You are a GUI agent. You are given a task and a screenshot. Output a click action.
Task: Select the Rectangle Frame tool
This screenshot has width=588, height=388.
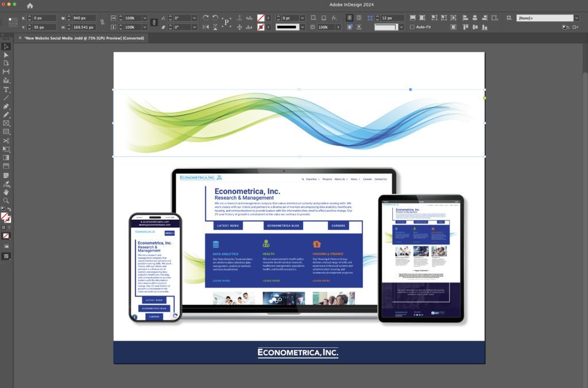click(6, 123)
